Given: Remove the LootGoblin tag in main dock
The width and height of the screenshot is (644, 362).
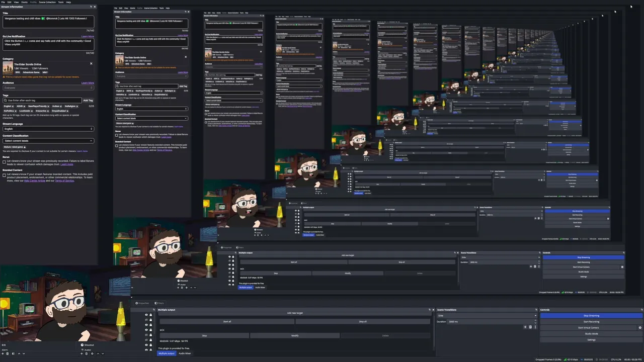Looking at the screenshot, I should point(32,111).
